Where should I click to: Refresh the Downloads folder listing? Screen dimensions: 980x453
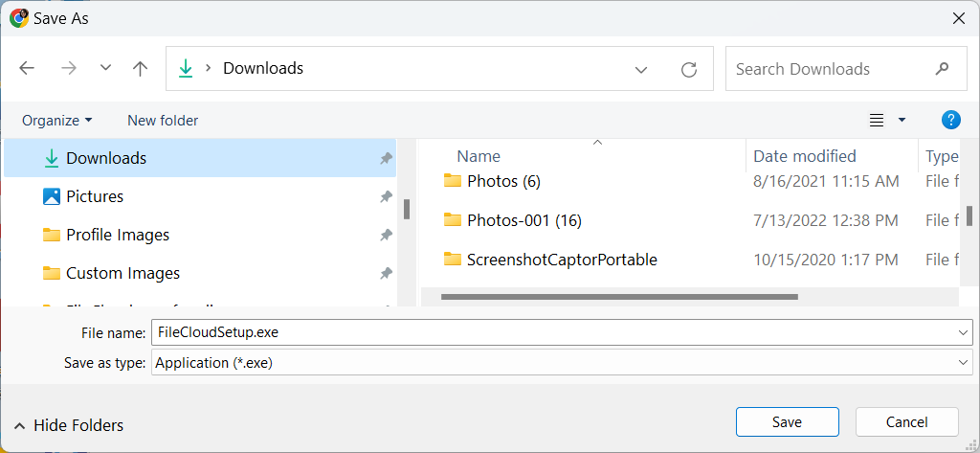click(688, 69)
